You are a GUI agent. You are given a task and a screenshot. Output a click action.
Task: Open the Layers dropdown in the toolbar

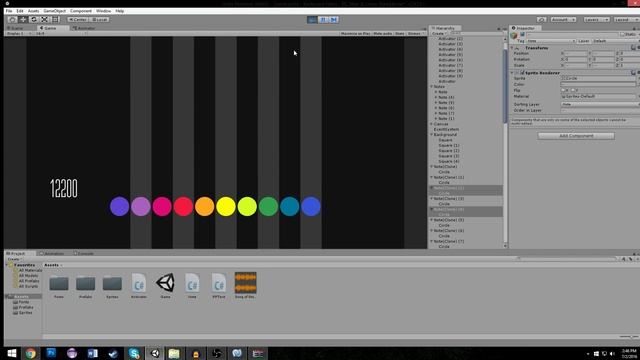[x=596, y=19]
